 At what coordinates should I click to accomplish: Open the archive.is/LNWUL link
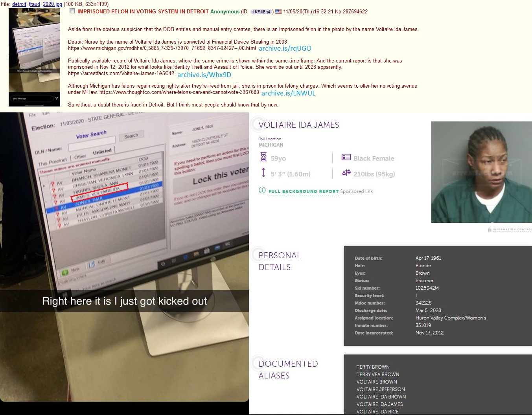pyautogui.click(x=288, y=93)
